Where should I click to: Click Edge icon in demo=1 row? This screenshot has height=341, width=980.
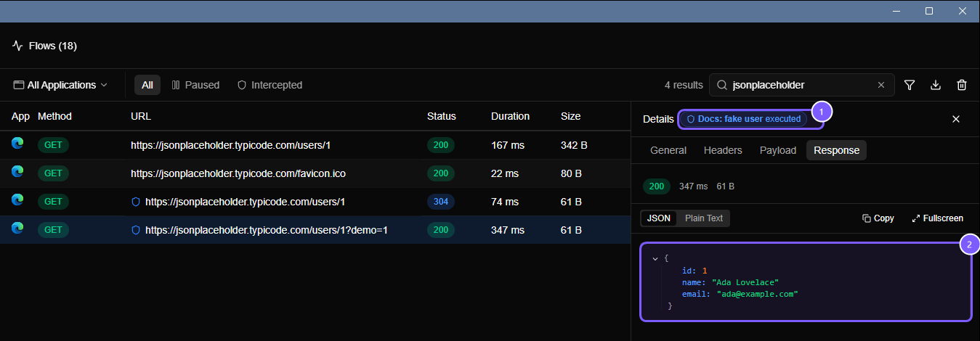(17, 229)
